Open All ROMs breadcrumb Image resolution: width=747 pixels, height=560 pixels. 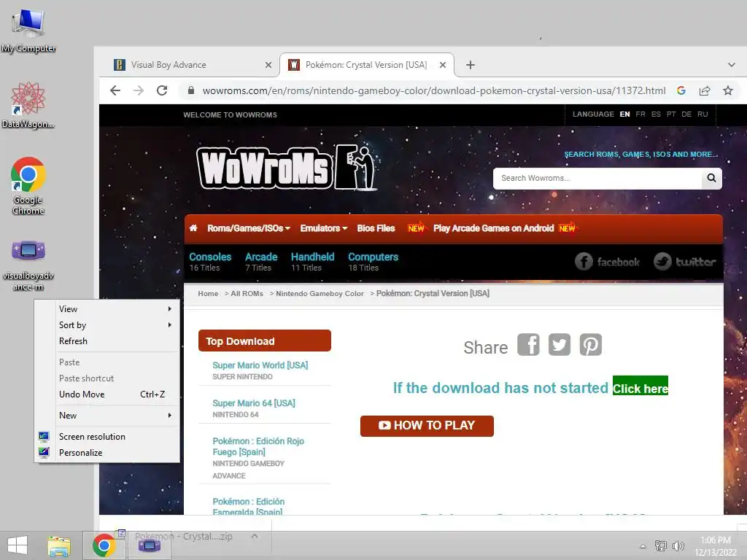[247, 293]
